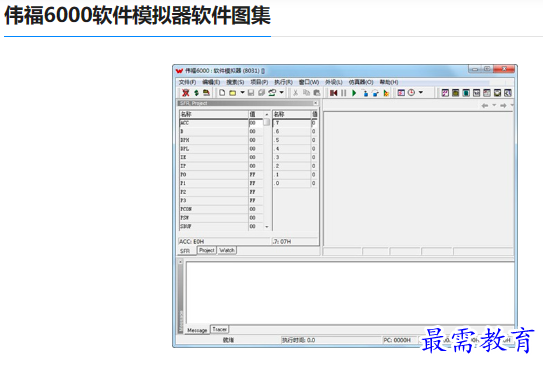The width and height of the screenshot is (543, 372).
Task: Select the PSW register row
Action: (x=221, y=218)
